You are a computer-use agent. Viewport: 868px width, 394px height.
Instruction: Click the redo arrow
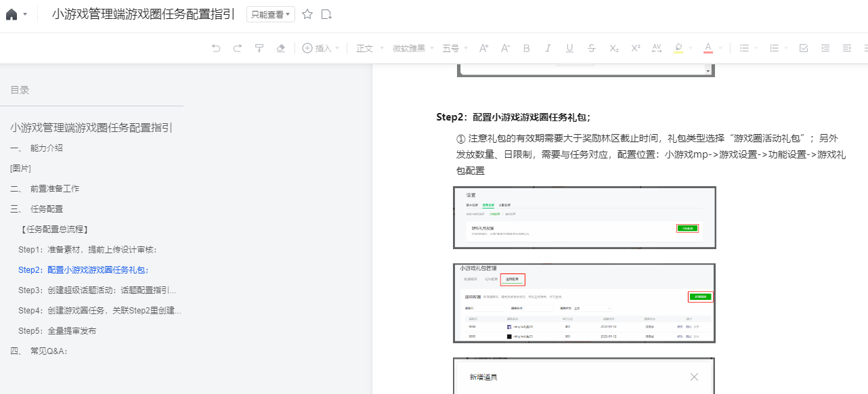238,48
